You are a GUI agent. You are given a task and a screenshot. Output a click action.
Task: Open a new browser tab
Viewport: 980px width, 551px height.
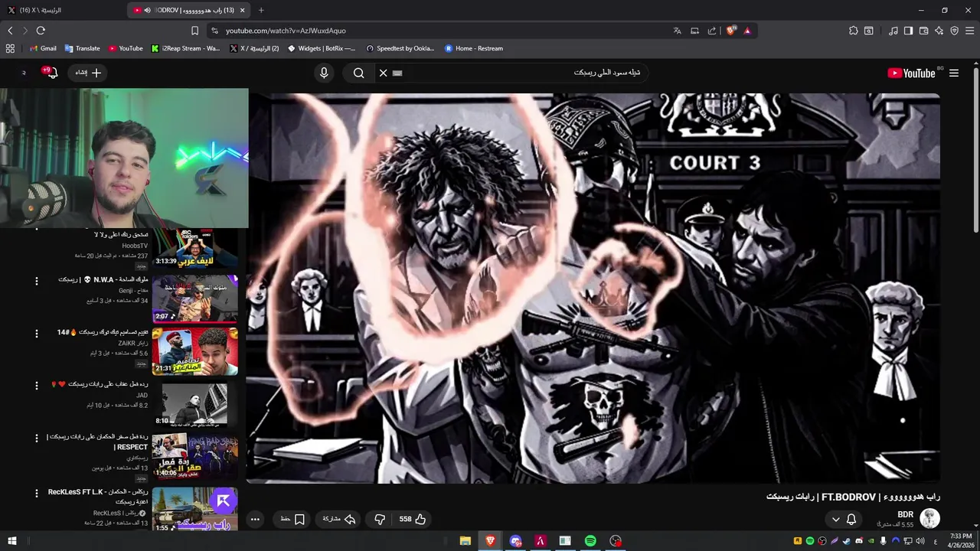[x=261, y=10]
